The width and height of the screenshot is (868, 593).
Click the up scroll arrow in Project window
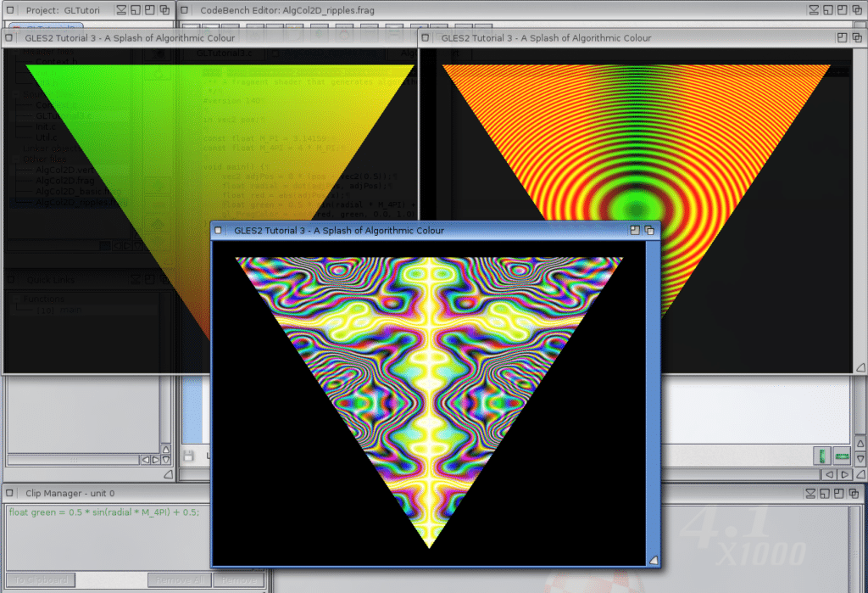click(x=166, y=449)
